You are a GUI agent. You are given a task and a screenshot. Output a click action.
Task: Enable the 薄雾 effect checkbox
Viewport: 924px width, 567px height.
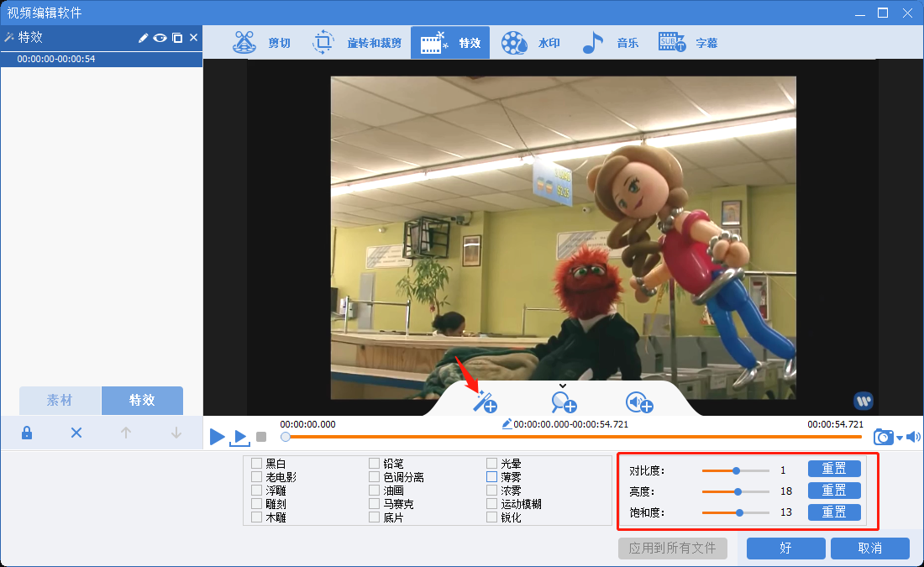click(x=491, y=477)
